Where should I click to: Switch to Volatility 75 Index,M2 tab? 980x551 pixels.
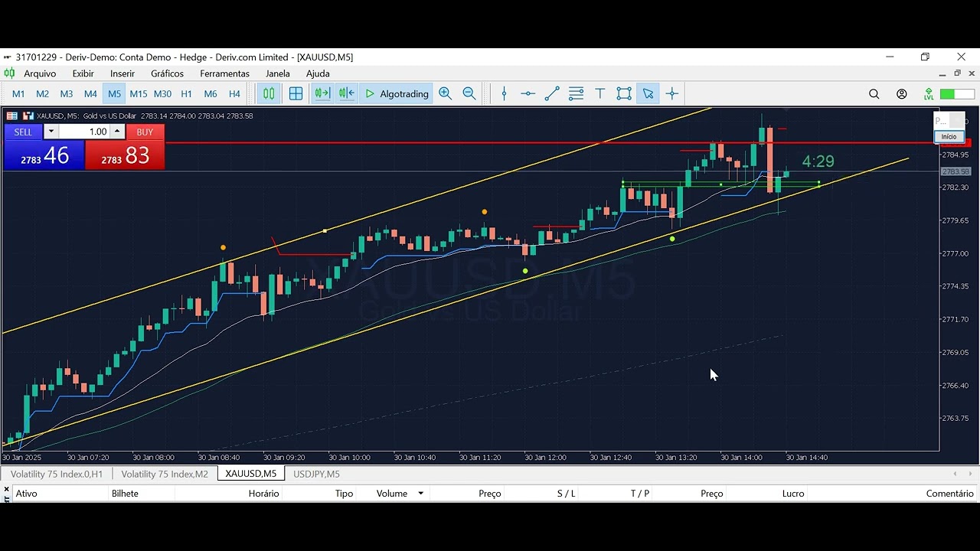[165, 474]
